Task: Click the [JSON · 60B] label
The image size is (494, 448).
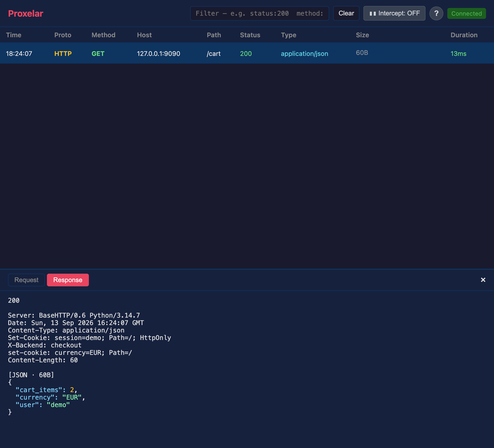Action: click(31, 375)
